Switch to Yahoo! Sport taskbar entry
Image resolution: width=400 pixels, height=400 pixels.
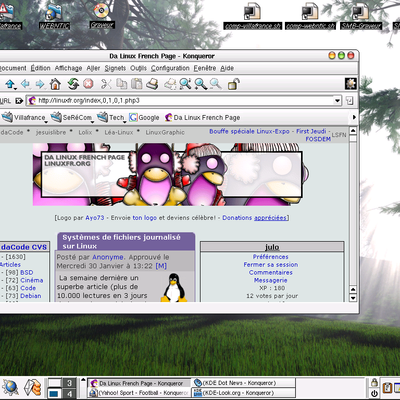pyautogui.click(x=139, y=393)
